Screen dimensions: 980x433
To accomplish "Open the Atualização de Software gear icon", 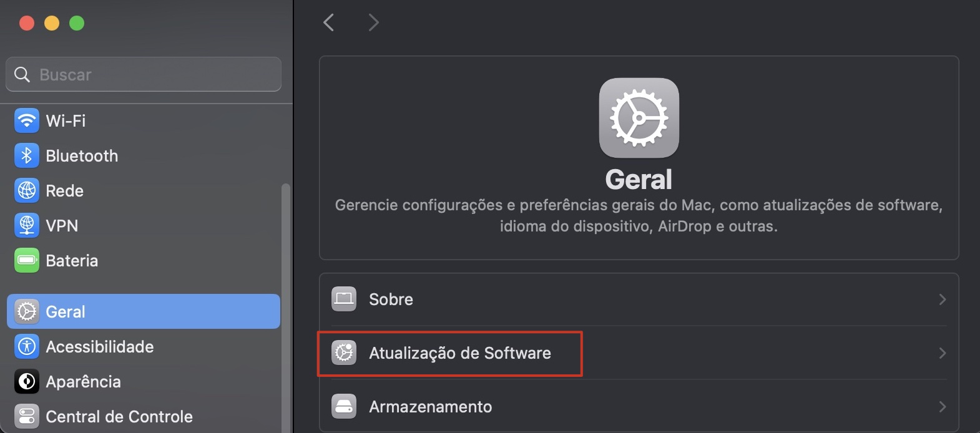I will (x=344, y=353).
